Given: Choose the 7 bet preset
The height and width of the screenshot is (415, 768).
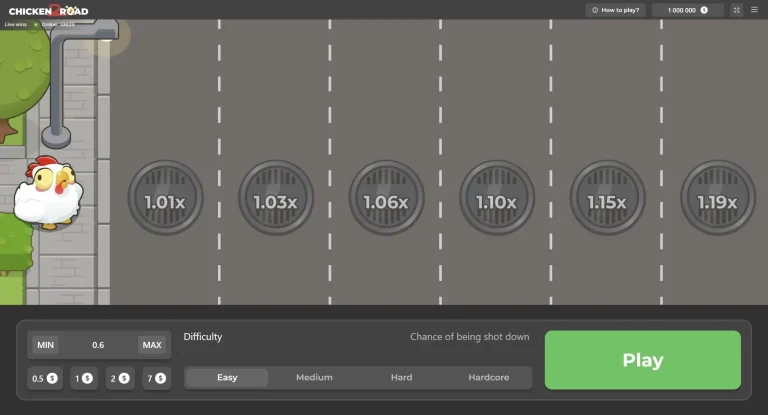Looking at the screenshot, I should [x=155, y=378].
